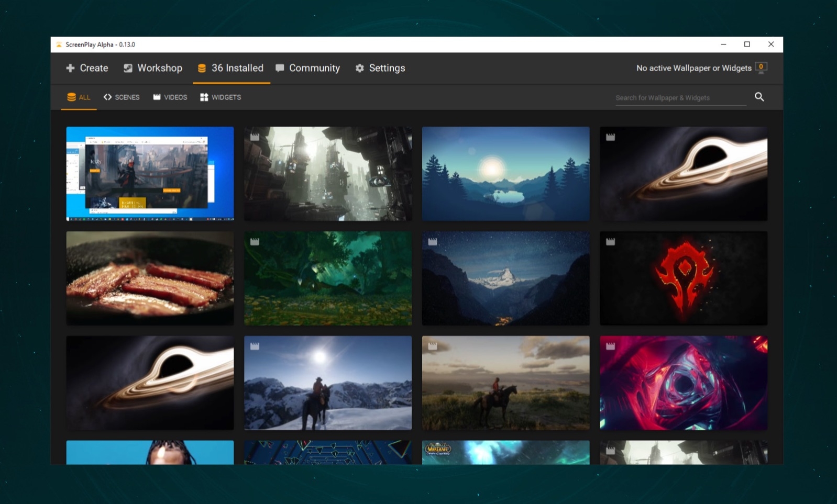This screenshot has width=837, height=504.
Task: Select the black hole video wallpaper with clapper icon
Action: pos(684,173)
